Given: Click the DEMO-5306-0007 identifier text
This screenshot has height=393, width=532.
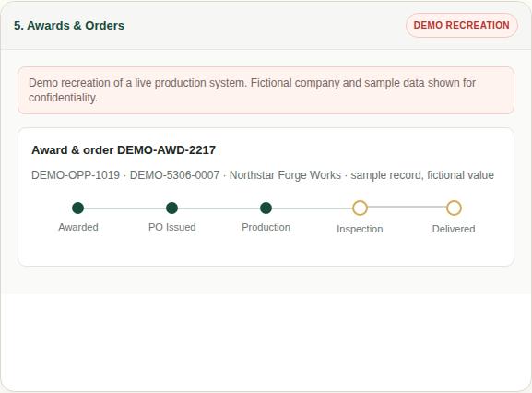Looking at the screenshot, I should click(175, 175).
